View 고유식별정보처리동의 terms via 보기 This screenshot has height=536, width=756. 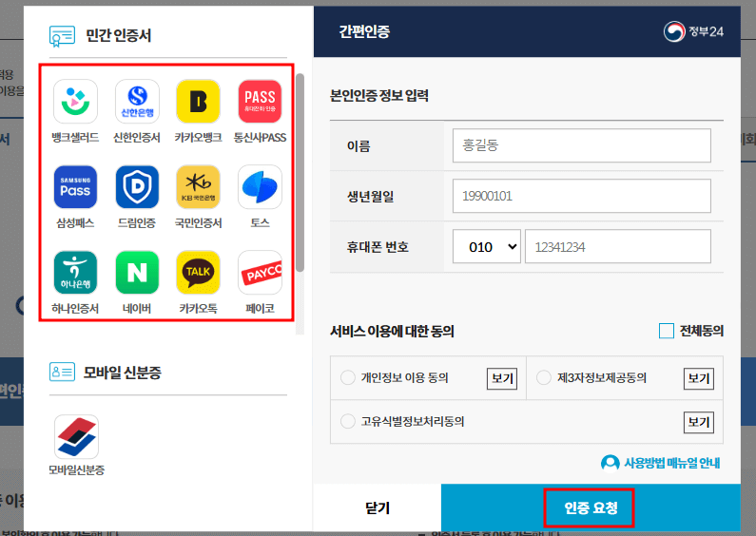tap(699, 422)
